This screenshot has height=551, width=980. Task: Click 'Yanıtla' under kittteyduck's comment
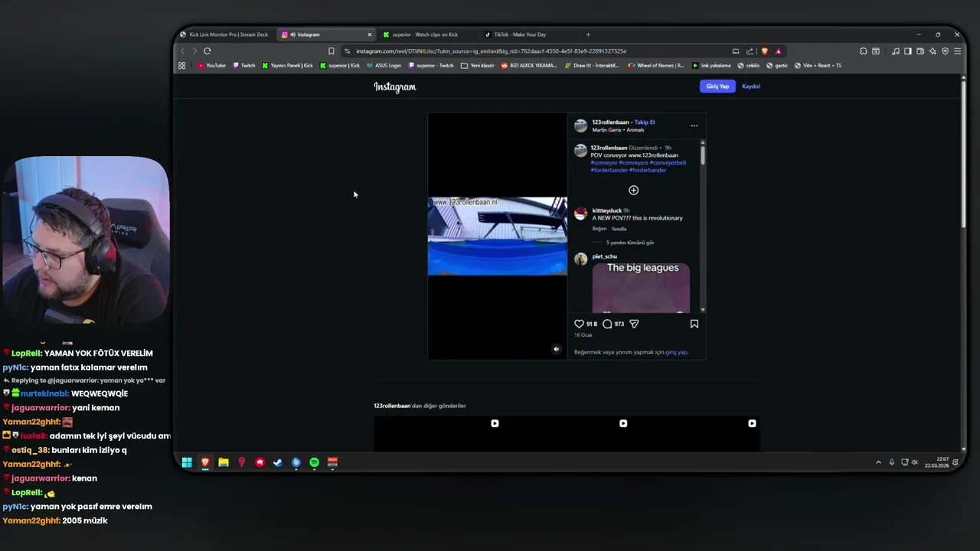[x=619, y=229]
